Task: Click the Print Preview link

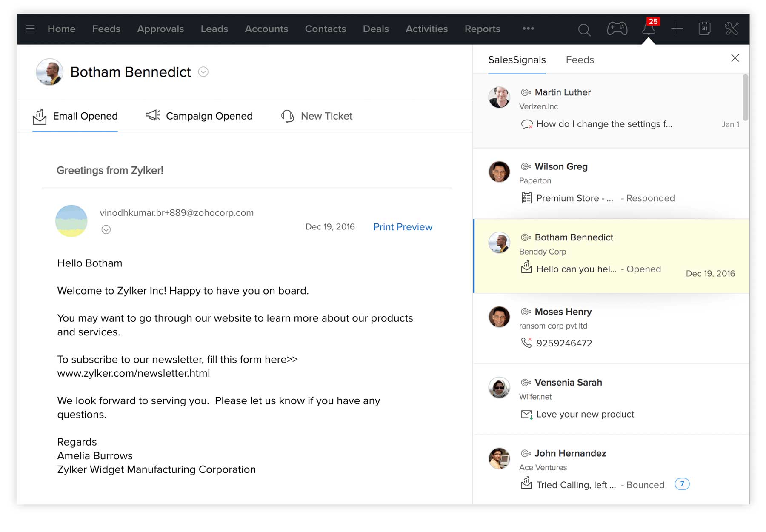Action: pyautogui.click(x=403, y=227)
